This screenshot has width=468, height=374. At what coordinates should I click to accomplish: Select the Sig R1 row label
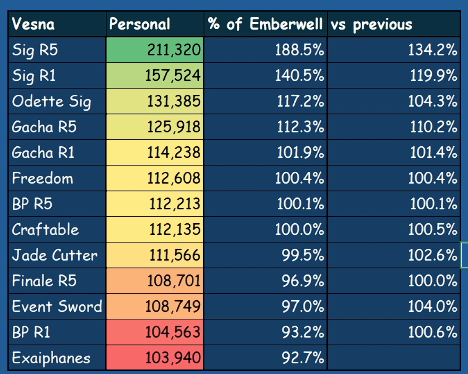click(57, 75)
